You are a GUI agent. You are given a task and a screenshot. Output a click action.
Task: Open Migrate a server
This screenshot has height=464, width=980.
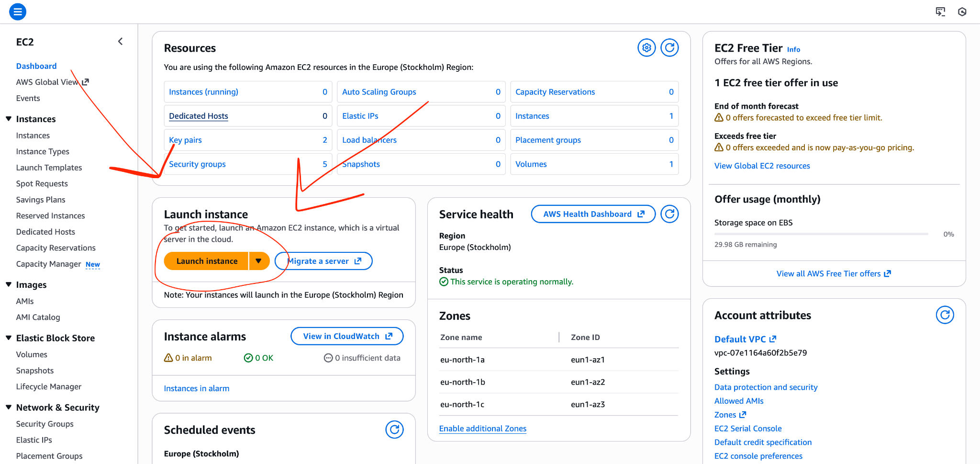pyautogui.click(x=323, y=260)
